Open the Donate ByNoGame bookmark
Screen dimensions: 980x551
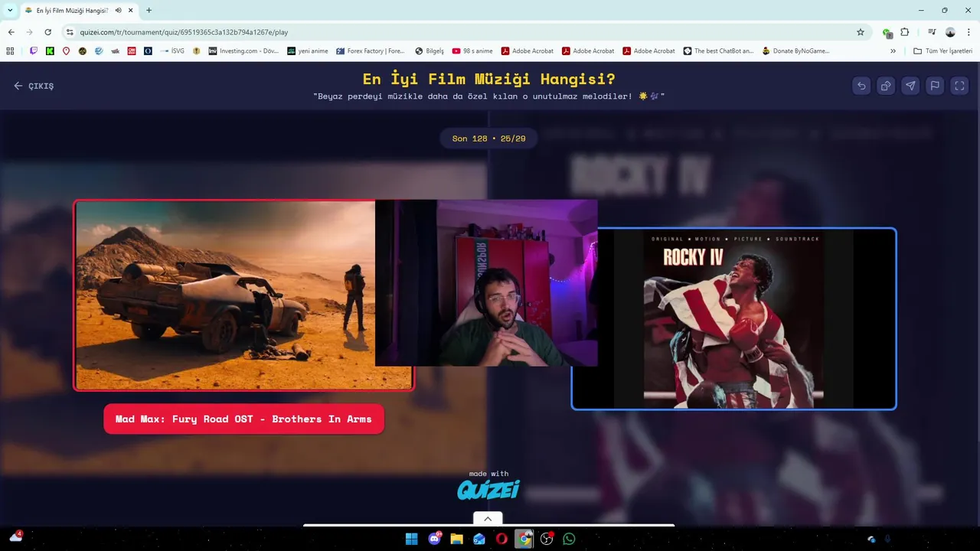(x=795, y=51)
